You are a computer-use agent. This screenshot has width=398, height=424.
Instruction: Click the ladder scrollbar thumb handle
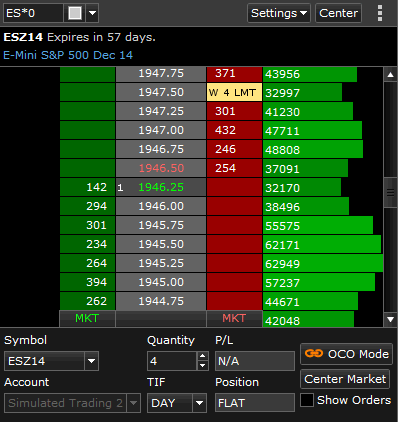coord(390,193)
